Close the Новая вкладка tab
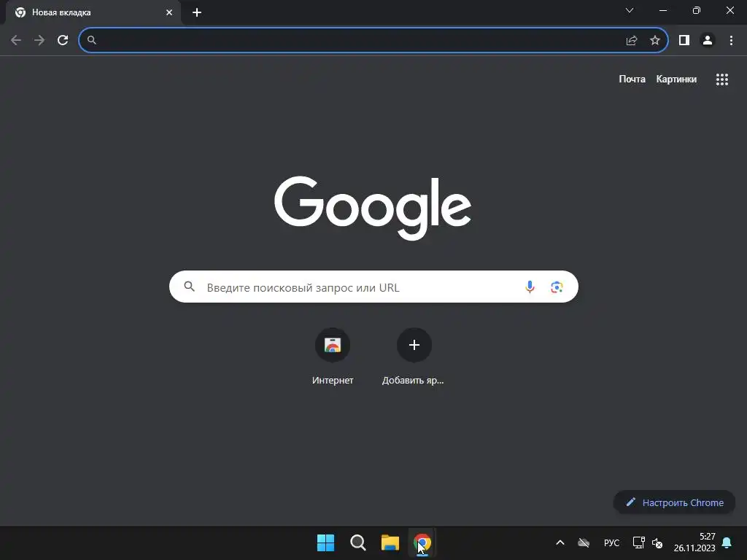 point(169,12)
